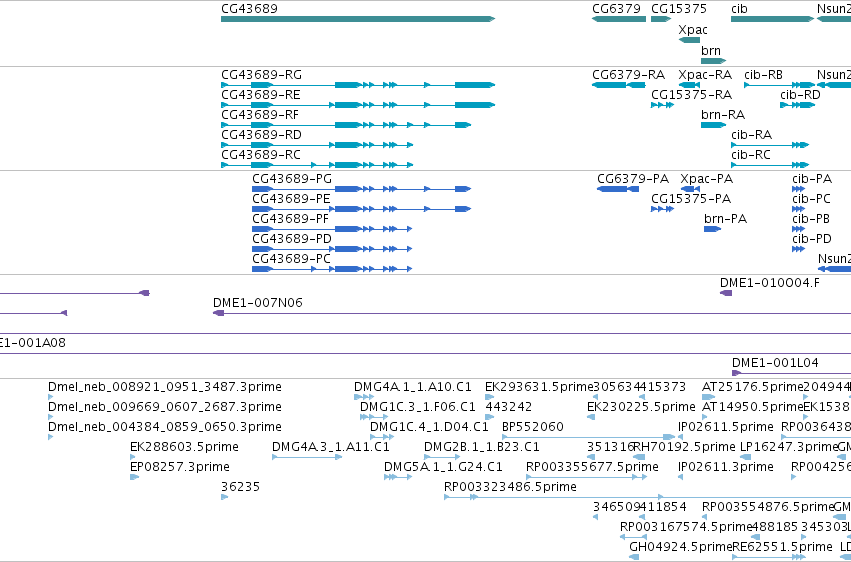Click the AT14950.5prime label
The image size is (851, 562).
coord(752,407)
